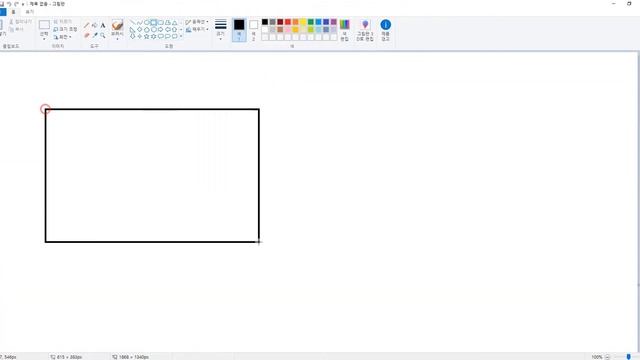Click Edit with Paint 3D
640x360 pixels.
click(x=365, y=29)
